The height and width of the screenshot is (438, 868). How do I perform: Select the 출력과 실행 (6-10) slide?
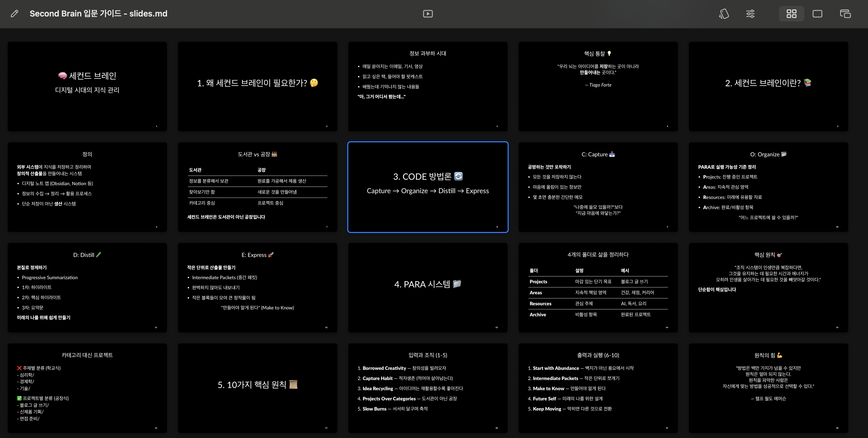(x=598, y=388)
